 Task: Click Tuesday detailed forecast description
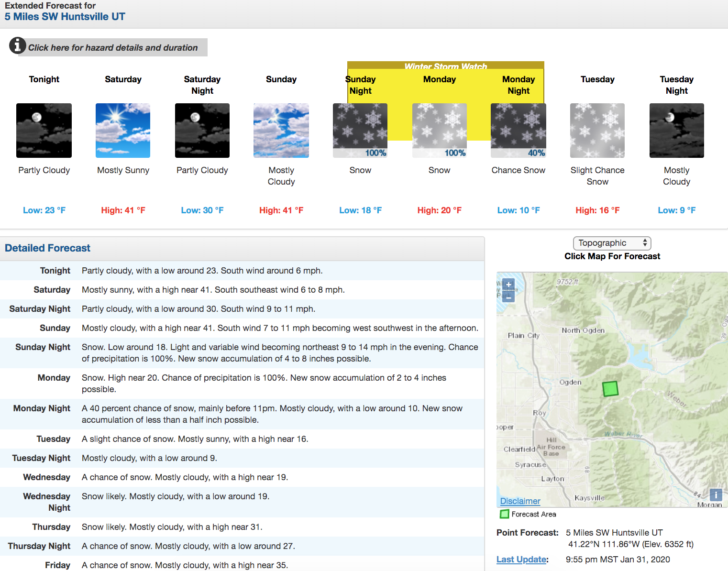pyautogui.click(x=195, y=439)
